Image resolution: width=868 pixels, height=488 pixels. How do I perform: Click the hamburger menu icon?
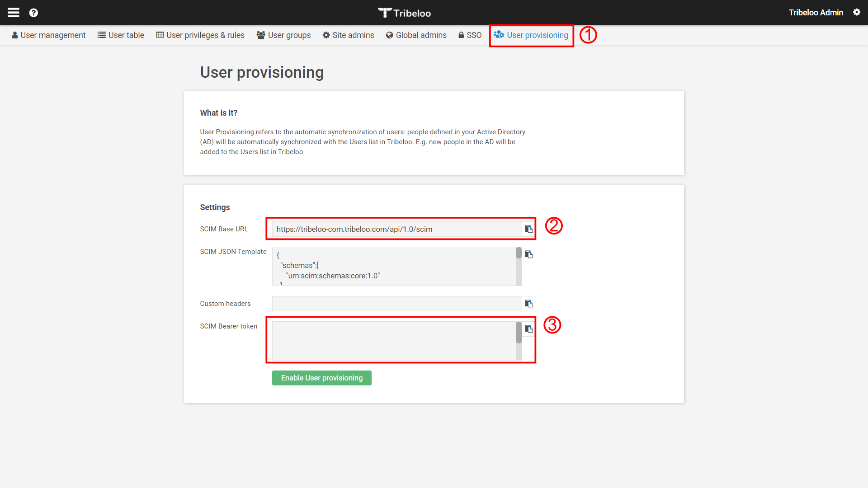[13, 12]
